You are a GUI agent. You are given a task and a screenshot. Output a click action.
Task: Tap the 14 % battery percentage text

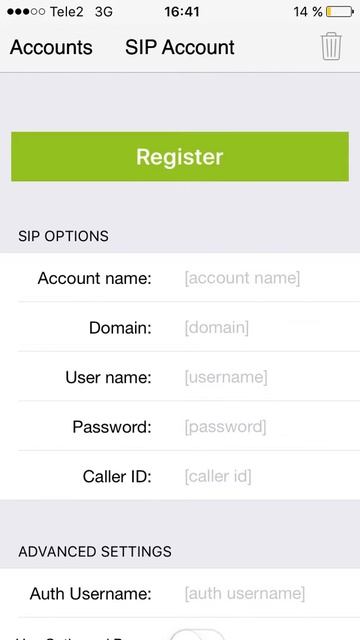click(308, 12)
